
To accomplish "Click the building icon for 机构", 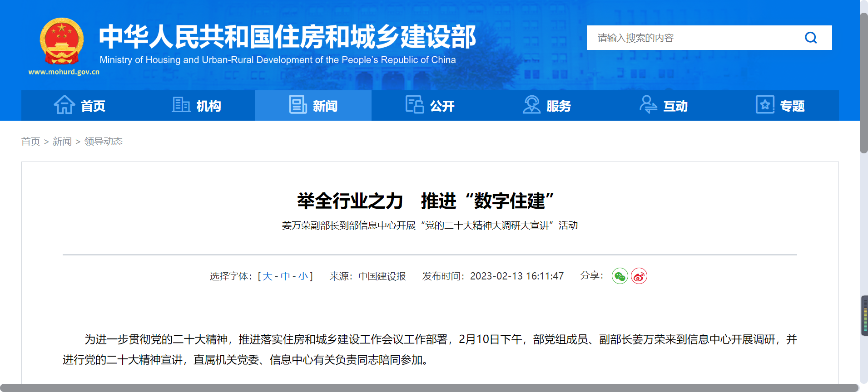I will (x=181, y=105).
